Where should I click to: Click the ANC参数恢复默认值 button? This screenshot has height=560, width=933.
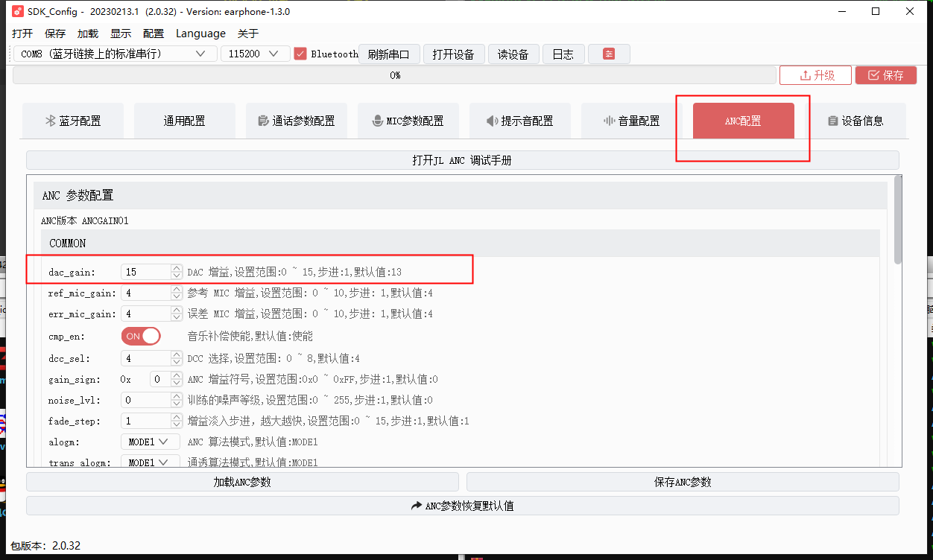click(x=462, y=506)
